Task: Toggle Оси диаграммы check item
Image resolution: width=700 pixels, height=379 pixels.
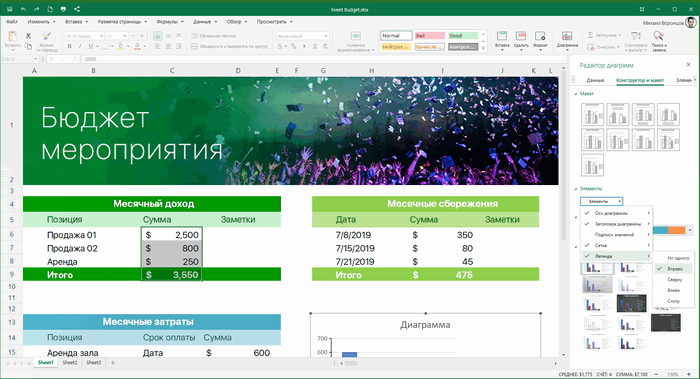Action: [617, 213]
